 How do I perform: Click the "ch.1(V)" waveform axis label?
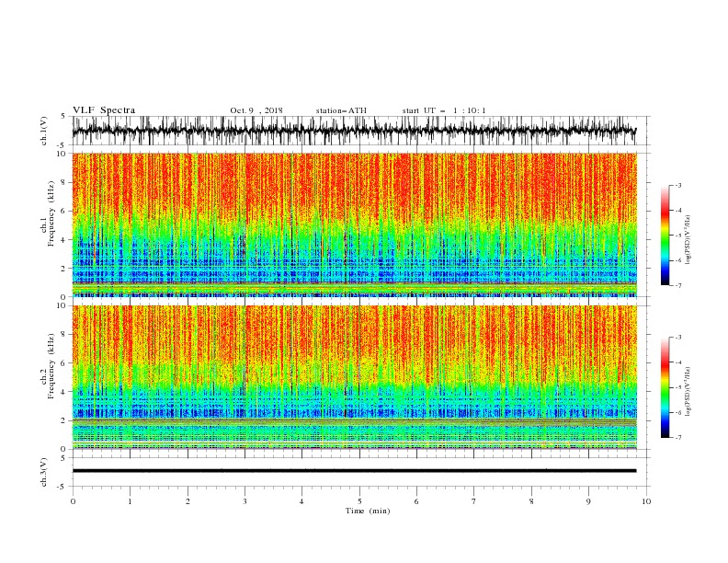[x=44, y=131]
